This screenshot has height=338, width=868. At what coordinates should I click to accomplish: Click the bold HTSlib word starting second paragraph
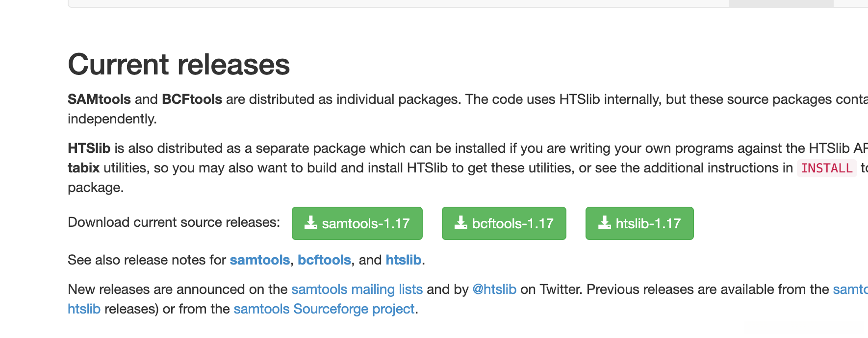(x=89, y=148)
